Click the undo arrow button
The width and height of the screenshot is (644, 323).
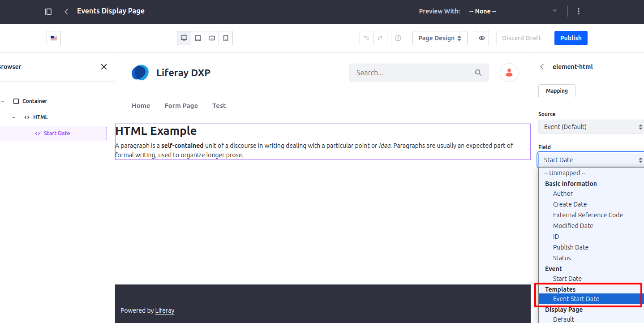click(366, 38)
